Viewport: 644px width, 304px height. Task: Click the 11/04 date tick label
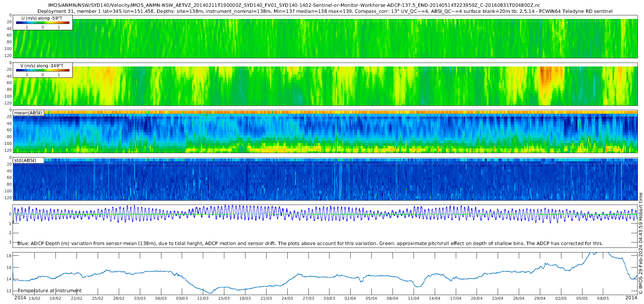(413, 298)
